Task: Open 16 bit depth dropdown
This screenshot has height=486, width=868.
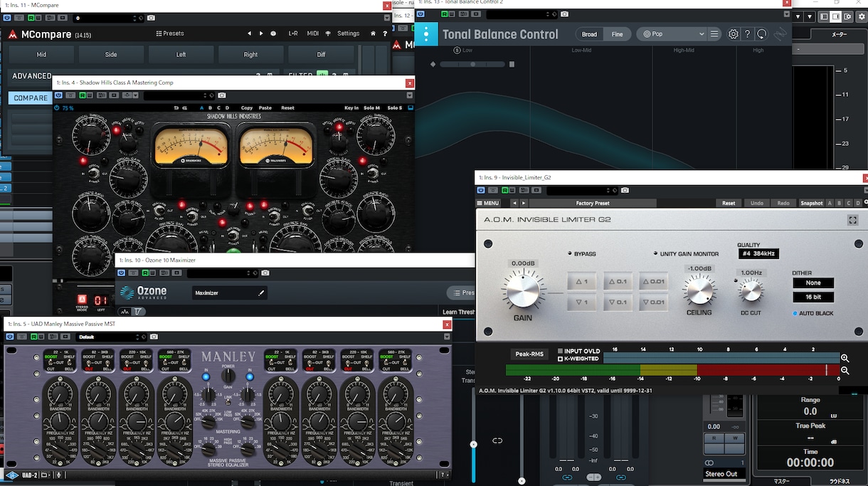Action: 813,297
